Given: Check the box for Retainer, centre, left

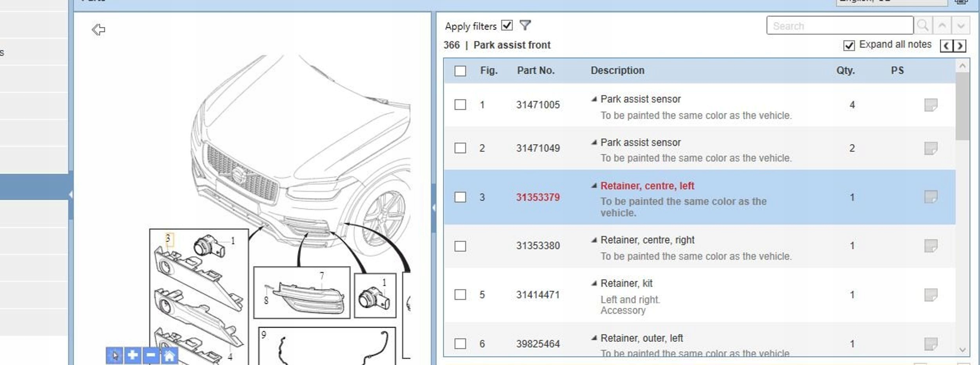Looking at the screenshot, I should [x=460, y=197].
